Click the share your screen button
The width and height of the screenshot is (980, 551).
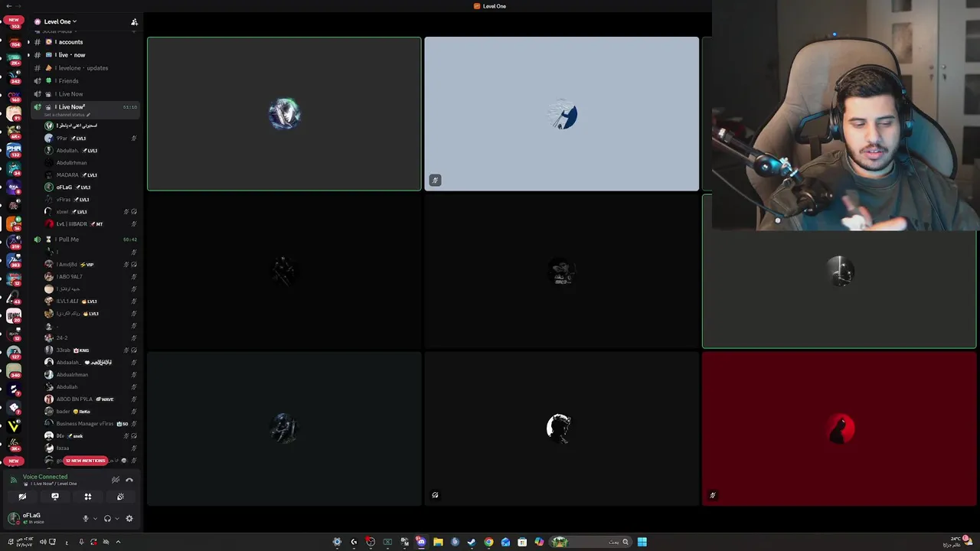(x=55, y=497)
